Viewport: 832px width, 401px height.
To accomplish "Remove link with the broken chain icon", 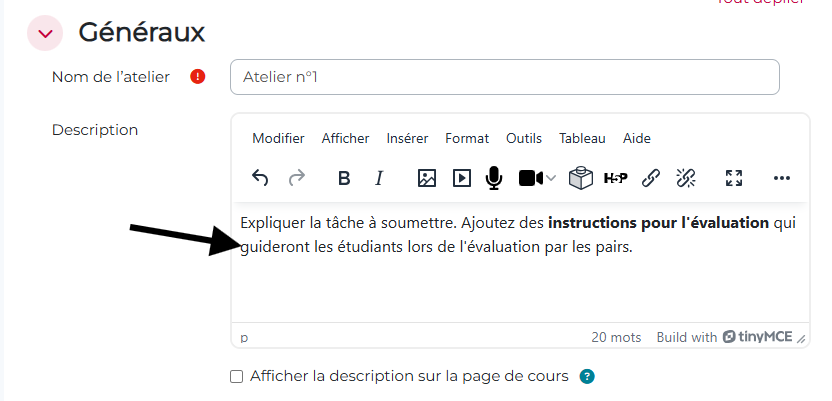I will (x=685, y=178).
